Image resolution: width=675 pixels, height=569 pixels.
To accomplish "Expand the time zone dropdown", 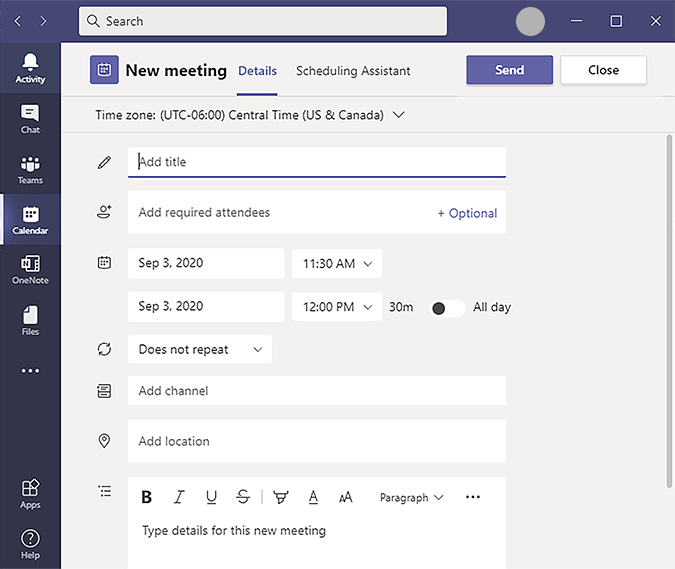I will [399, 115].
